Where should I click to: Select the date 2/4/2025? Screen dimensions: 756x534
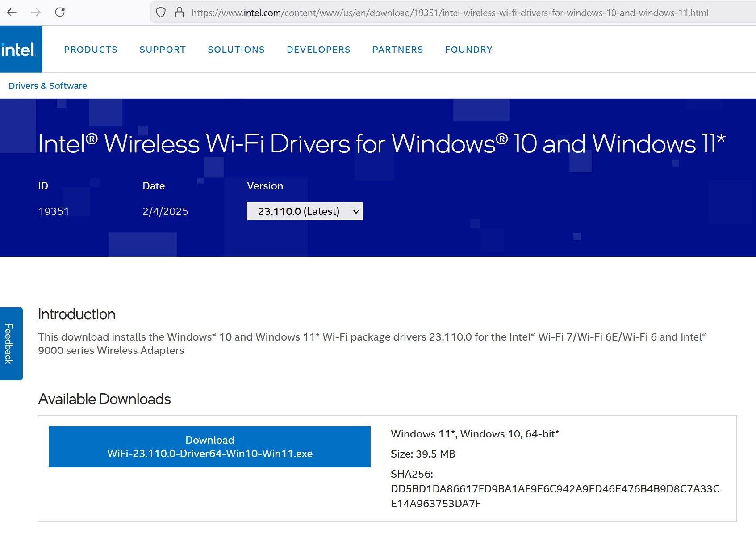tap(165, 211)
